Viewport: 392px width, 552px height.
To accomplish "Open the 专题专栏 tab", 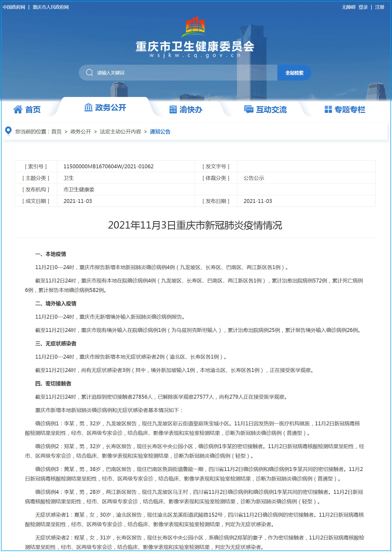I will 350,110.
